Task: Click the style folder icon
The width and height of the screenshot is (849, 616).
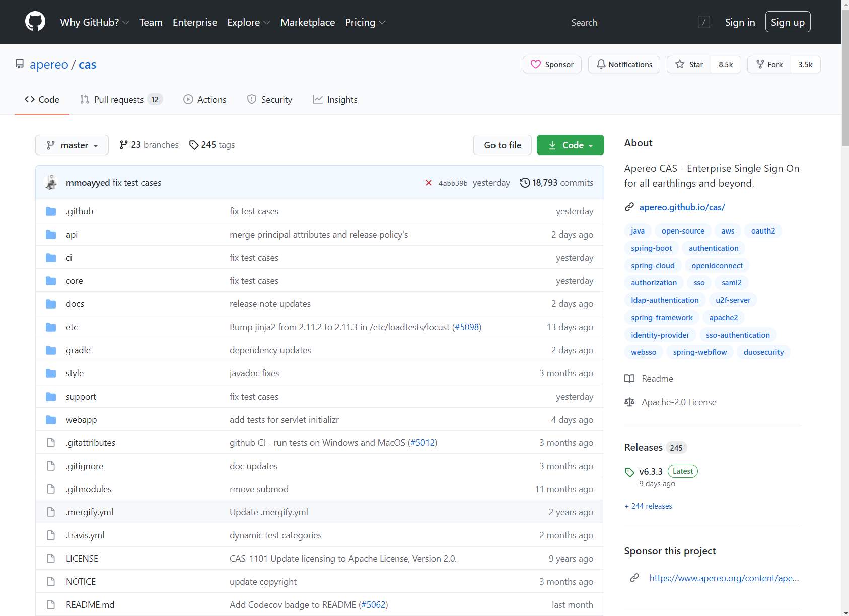Action: pyautogui.click(x=51, y=373)
